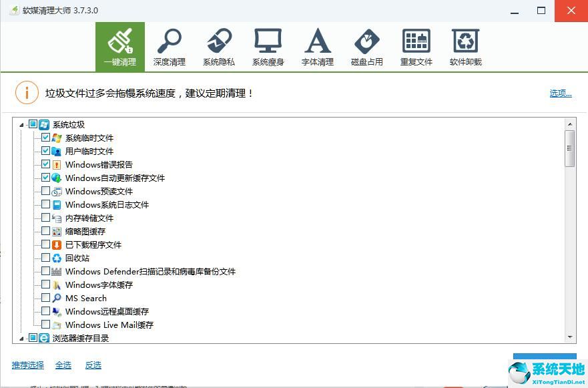
Task: Click the Windows错误报告 warning icon
Action: [57, 165]
